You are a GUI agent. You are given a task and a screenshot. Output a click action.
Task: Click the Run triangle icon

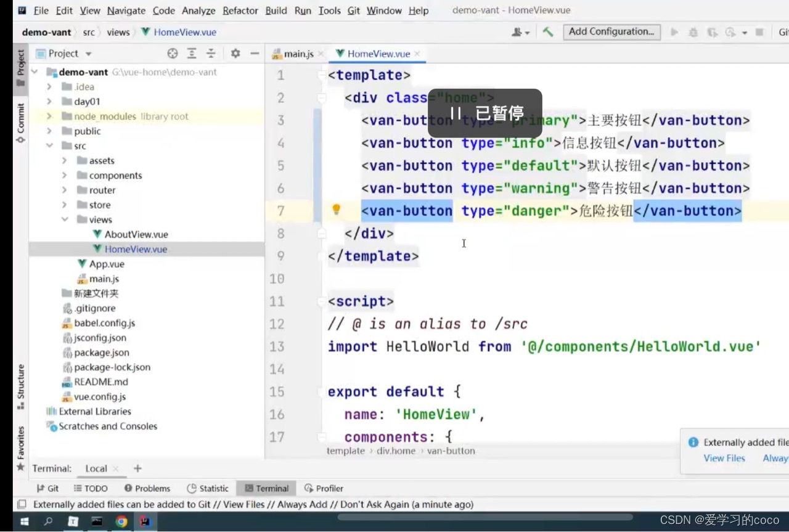674,32
